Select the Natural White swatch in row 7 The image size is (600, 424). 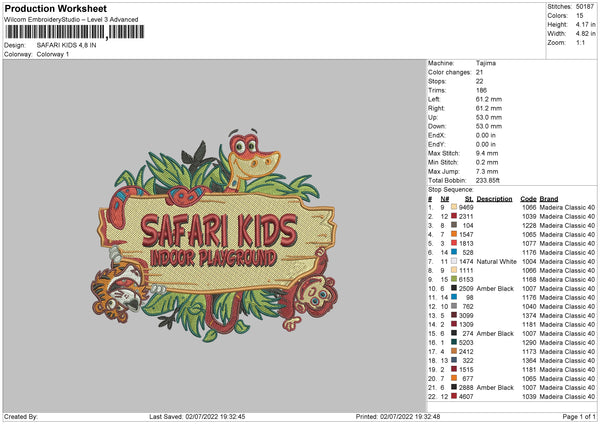tap(454, 261)
